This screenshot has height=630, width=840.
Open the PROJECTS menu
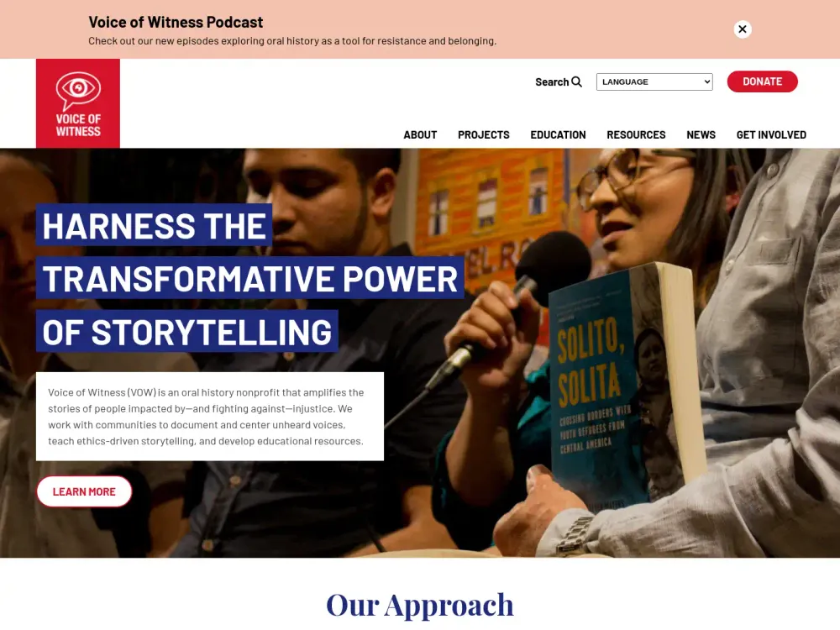click(x=484, y=135)
